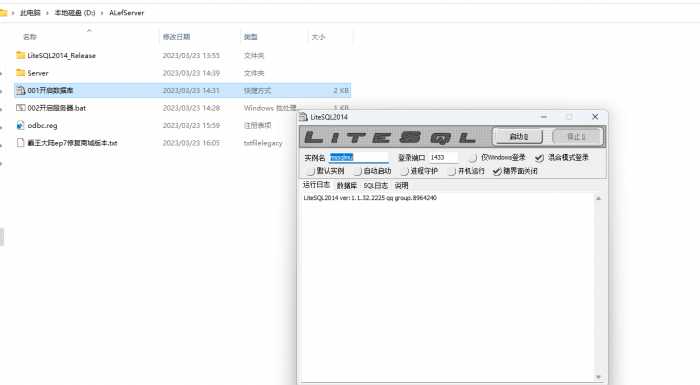The image size is (700, 385).
Task: Select the Server folder icon
Action: (20, 72)
